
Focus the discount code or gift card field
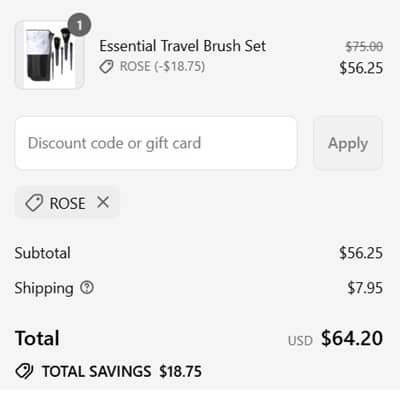click(156, 143)
